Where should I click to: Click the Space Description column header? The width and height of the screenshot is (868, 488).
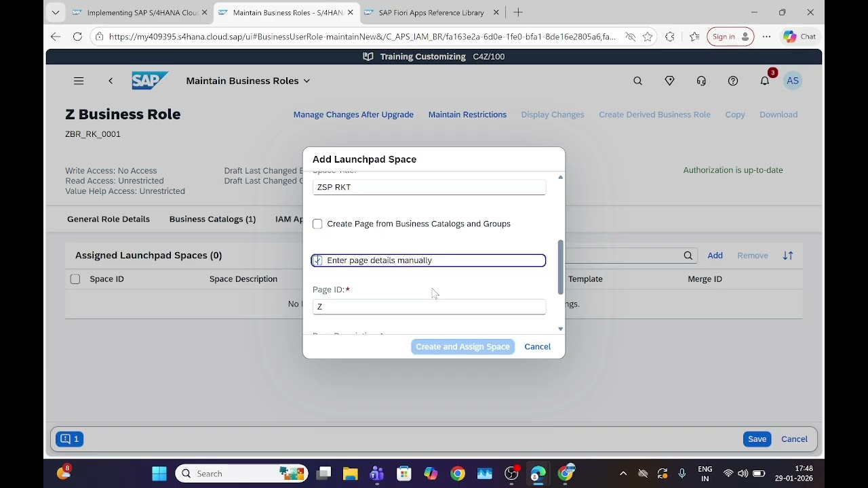(x=243, y=279)
